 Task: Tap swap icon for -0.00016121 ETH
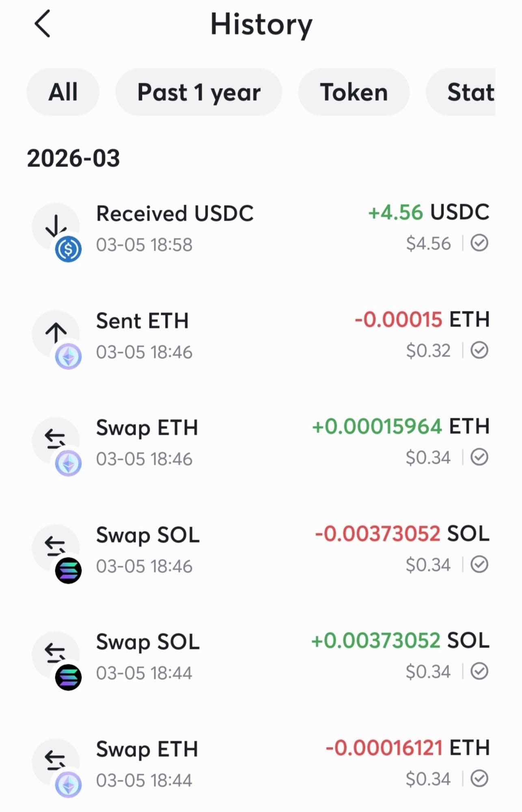pyautogui.click(x=55, y=760)
